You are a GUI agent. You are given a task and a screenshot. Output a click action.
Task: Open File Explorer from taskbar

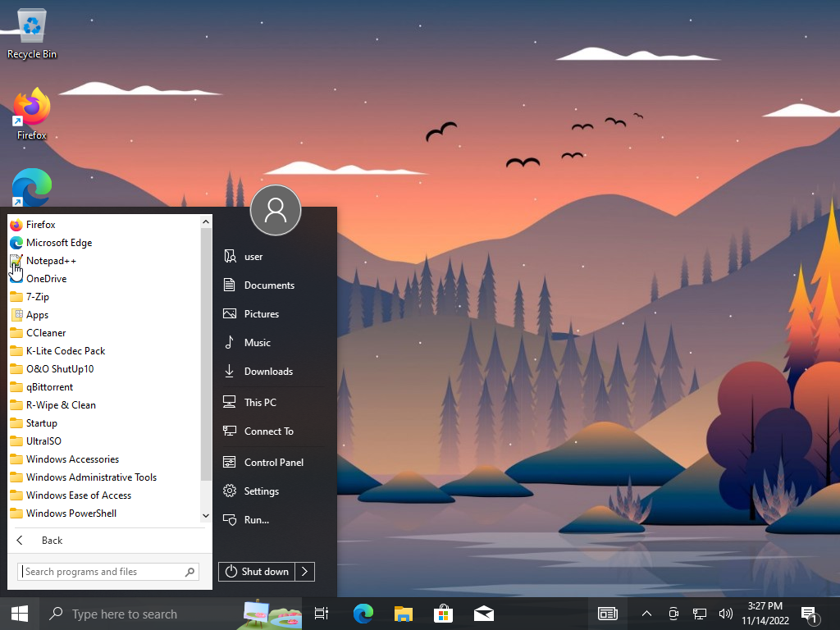pos(404,614)
